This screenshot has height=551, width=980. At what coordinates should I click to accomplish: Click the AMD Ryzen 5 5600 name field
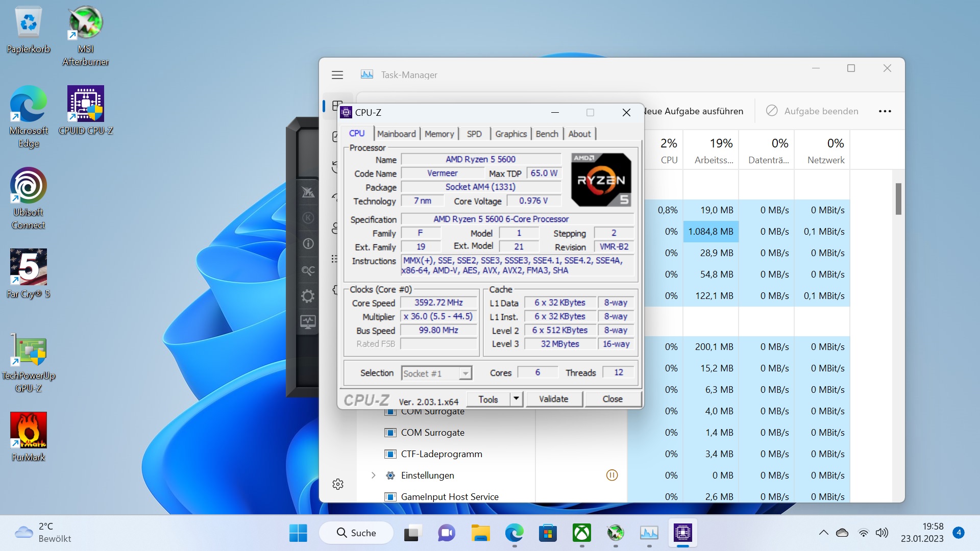tap(481, 160)
